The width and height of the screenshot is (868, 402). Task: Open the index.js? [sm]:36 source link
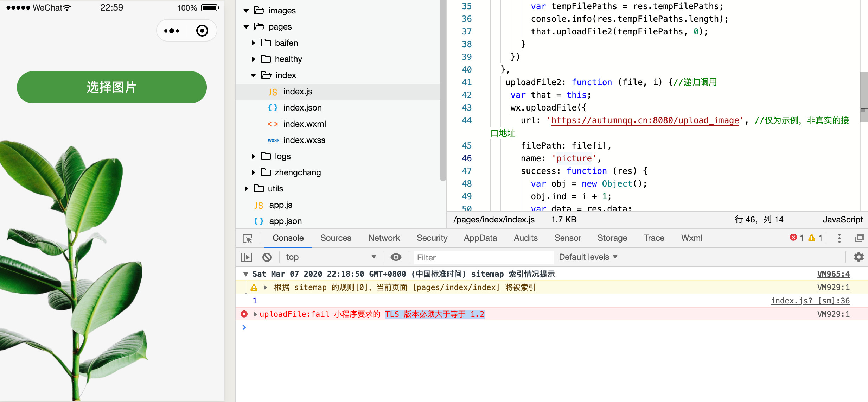pyautogui.click(x=810, y=301)
